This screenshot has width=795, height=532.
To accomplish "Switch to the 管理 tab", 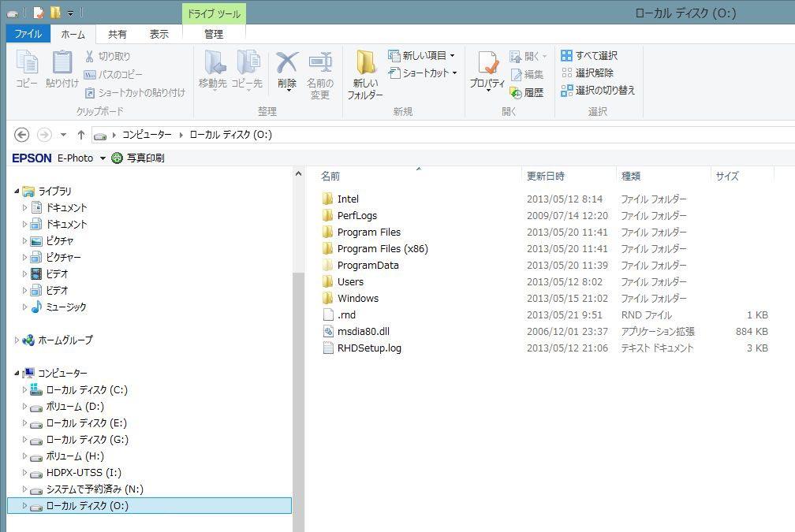I will 214,35.
